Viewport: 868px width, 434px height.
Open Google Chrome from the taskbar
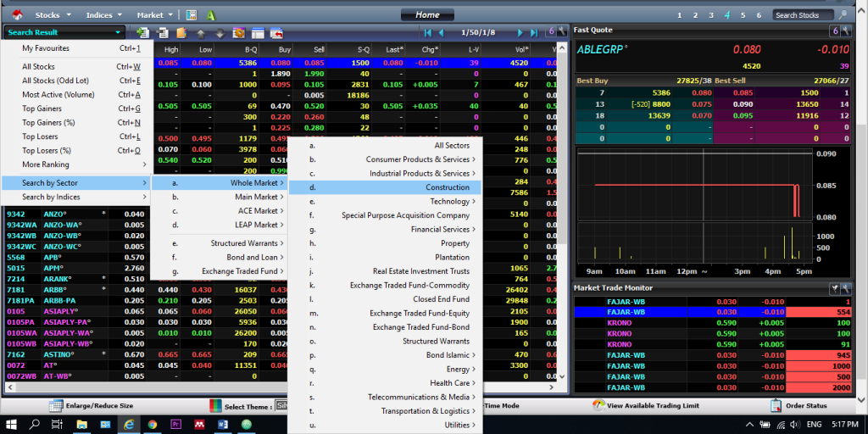153,425
